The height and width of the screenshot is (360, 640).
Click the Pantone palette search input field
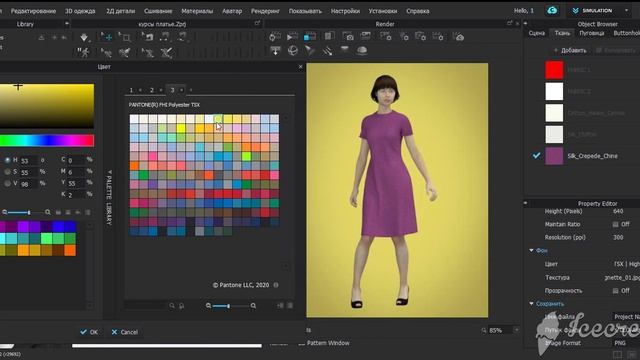(146, 306)
